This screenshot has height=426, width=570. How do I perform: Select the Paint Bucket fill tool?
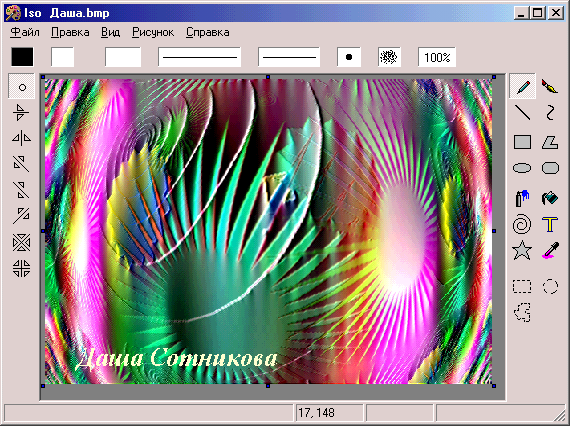click(550, 198)
